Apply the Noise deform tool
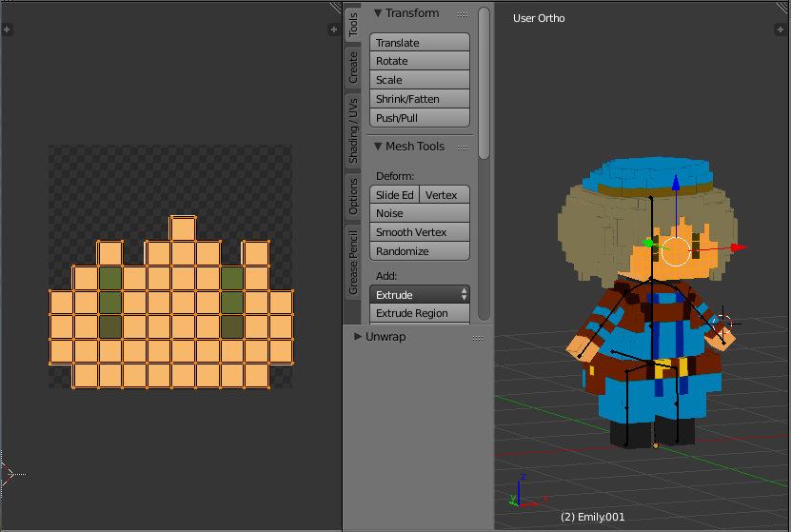This screenshot has height=532, width=791. click(x=420, y=213)
